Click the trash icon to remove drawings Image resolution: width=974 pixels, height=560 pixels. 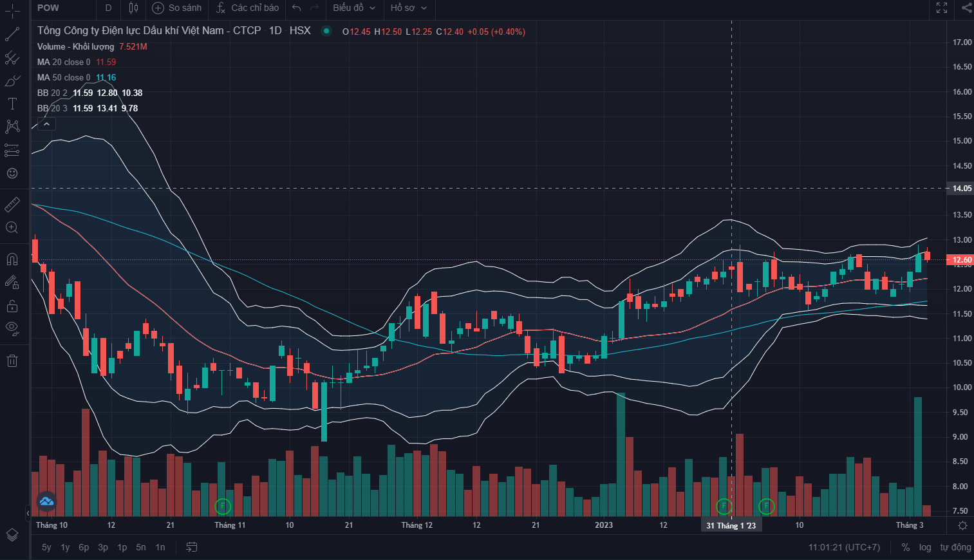pos(12,360)
